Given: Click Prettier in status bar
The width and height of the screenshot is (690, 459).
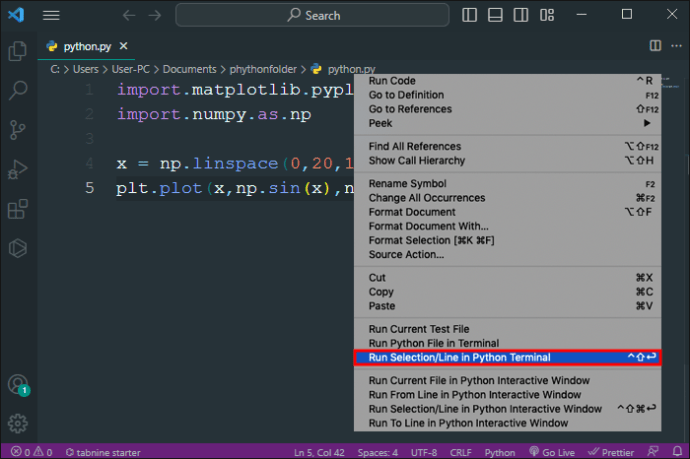Looking at the screenshot, I should 611,452.
